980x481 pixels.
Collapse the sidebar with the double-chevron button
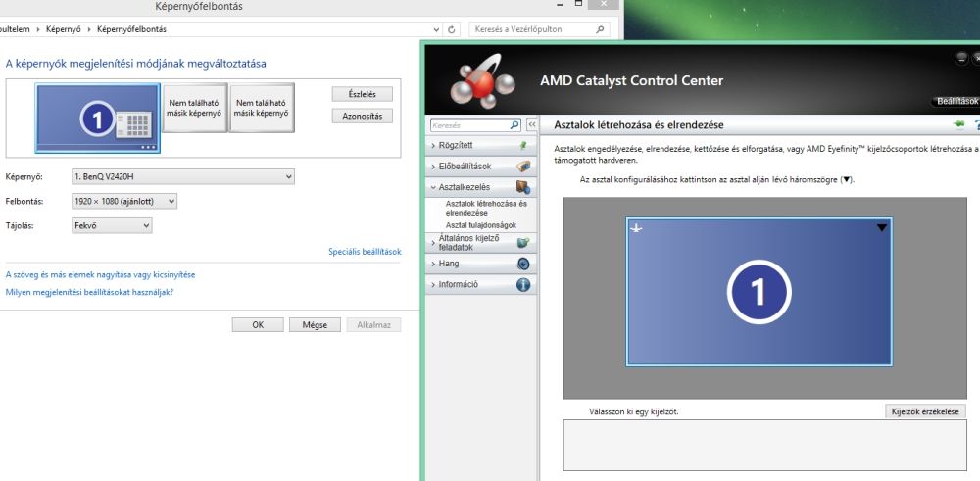532,125
